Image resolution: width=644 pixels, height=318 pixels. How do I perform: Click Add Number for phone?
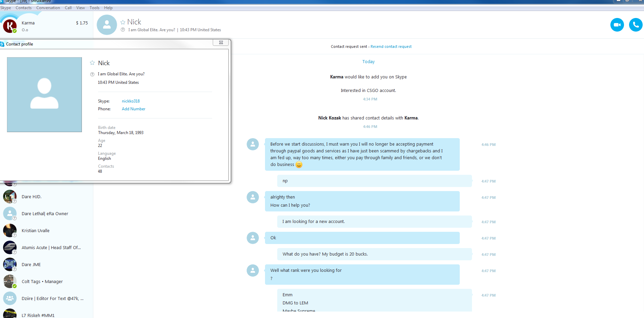click(x=133, y=109)
